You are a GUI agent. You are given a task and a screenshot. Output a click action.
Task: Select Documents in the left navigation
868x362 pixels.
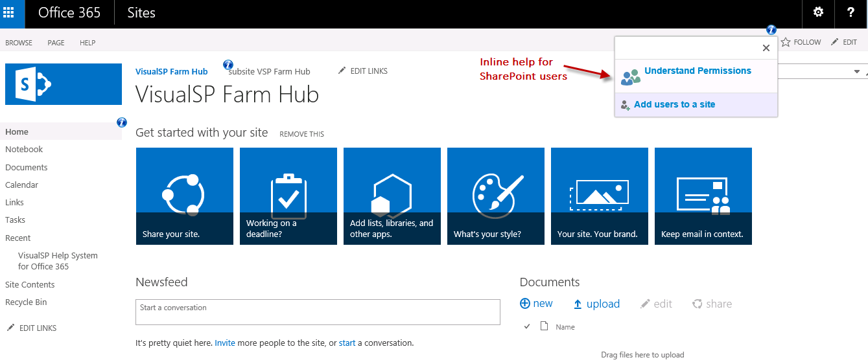27,167
